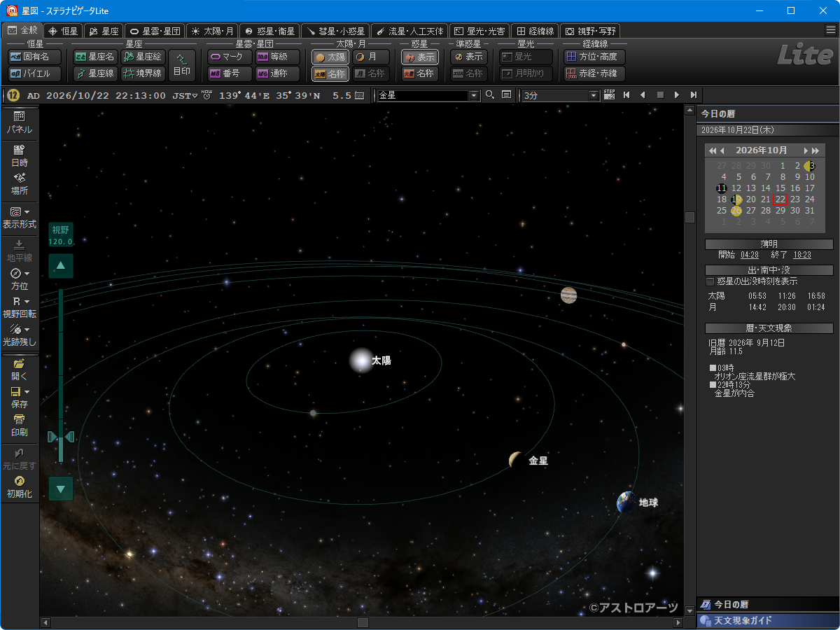The image size is (840, 630).
Task: Click the play forward playback button
Action: coord(677,95)
